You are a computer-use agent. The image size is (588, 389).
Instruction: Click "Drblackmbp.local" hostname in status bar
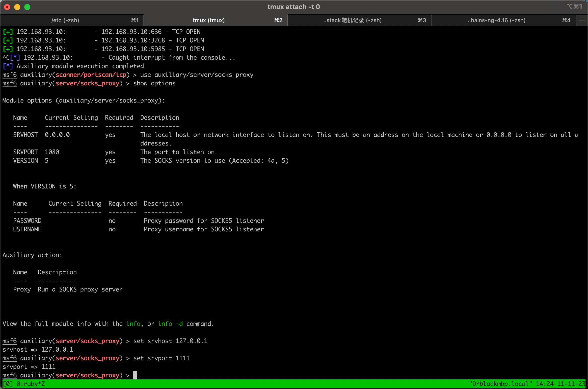coord(501,384)
